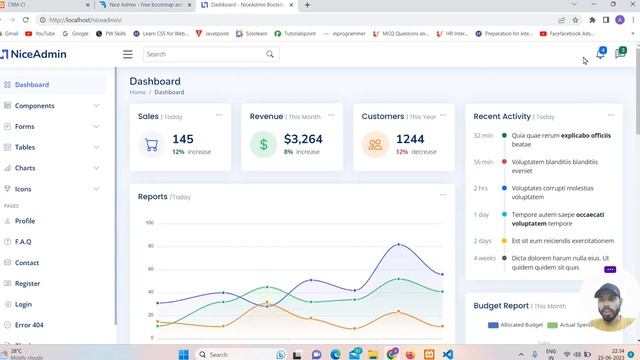The width and height of the screenshot is (640, 360).
Task: Open Sales card filter options menu
Action: click(219, 115)
